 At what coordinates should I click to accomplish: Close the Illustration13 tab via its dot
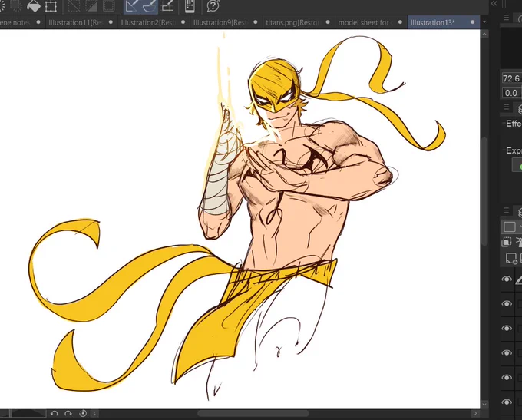coord(472,22)
